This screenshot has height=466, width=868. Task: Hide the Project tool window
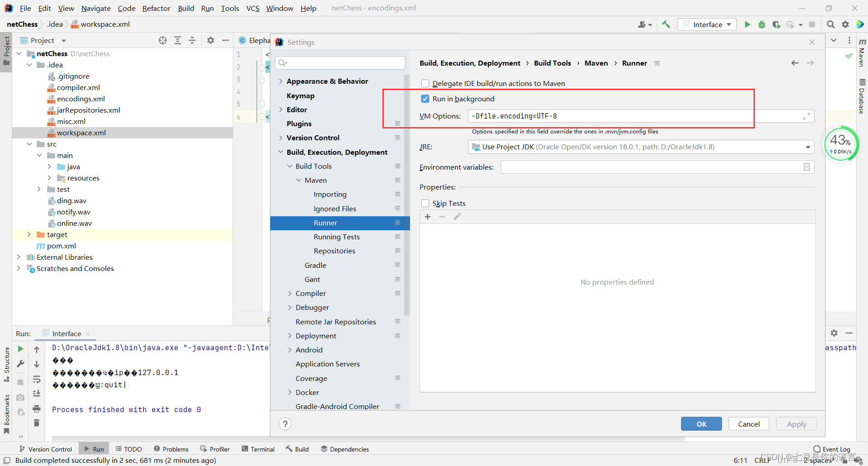226,40
